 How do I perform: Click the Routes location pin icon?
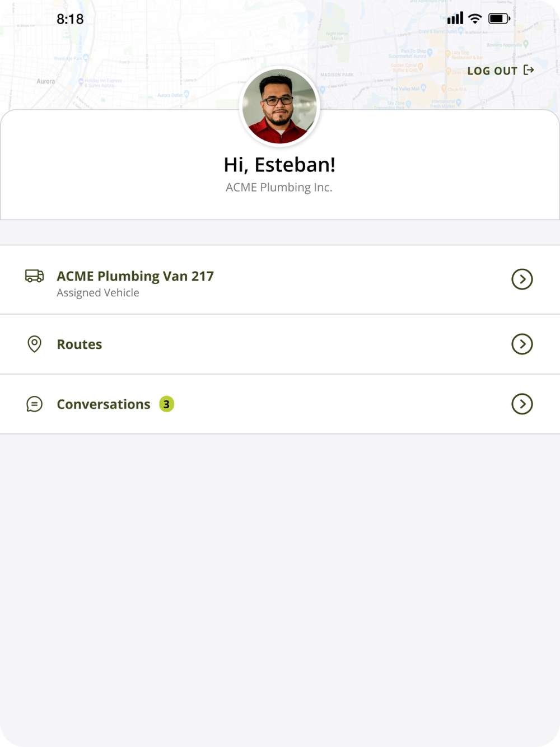(x=34, y=344)
